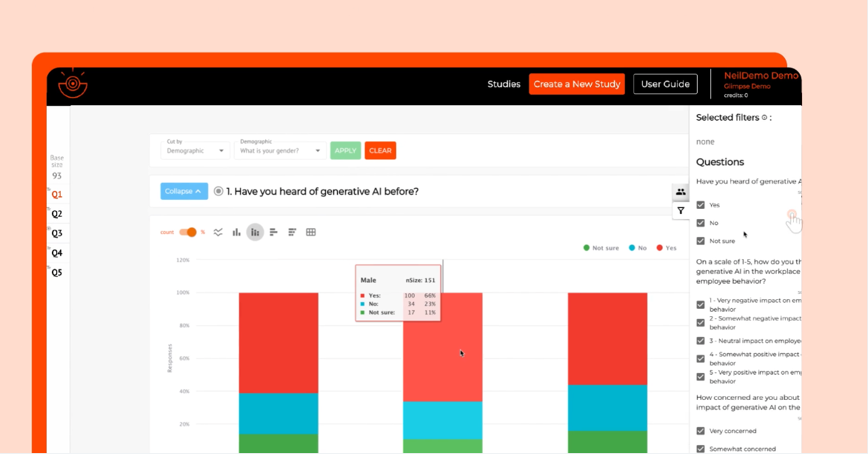868x459 pixels.
Task: Click the base size value 93
Action: 57,176
